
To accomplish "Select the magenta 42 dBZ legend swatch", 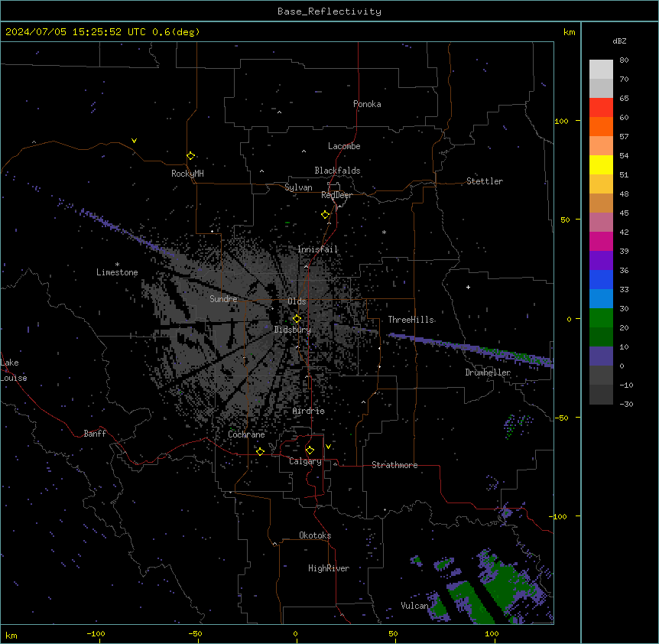I will [601, 241].
